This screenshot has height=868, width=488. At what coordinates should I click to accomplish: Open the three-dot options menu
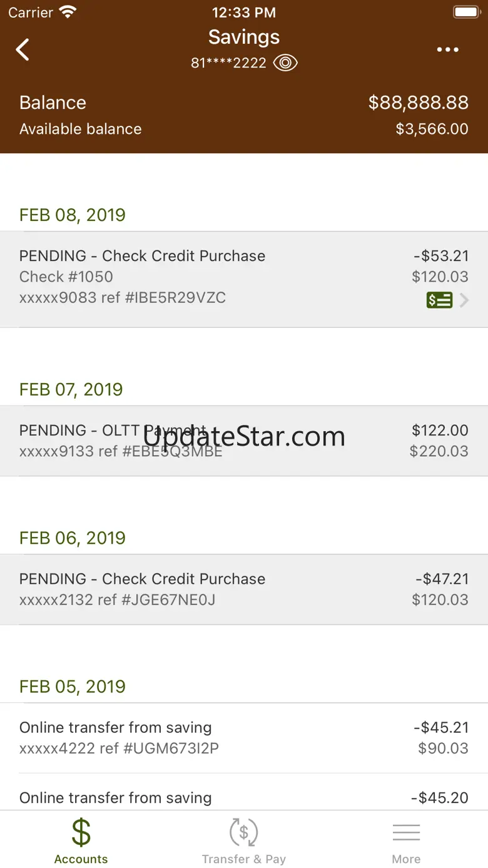[x=448, y=50]
